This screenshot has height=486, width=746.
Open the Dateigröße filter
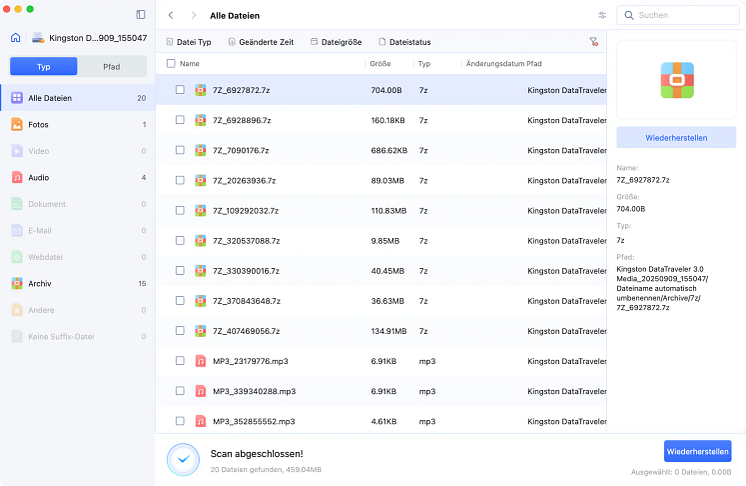click(x=336, y=42)
